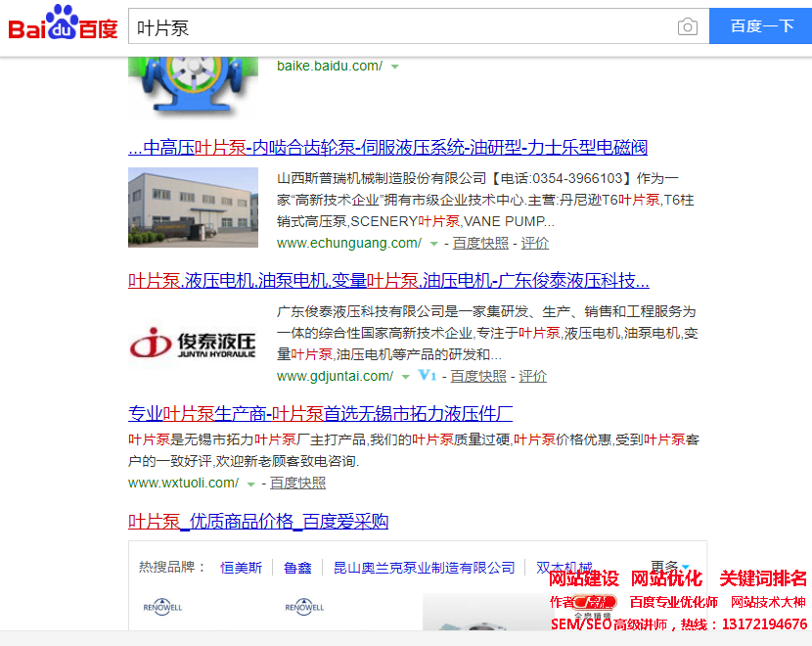Focus the search field containing 叶片泵
The height and width of the screenshot is (646, 812).
coord(401,26)
